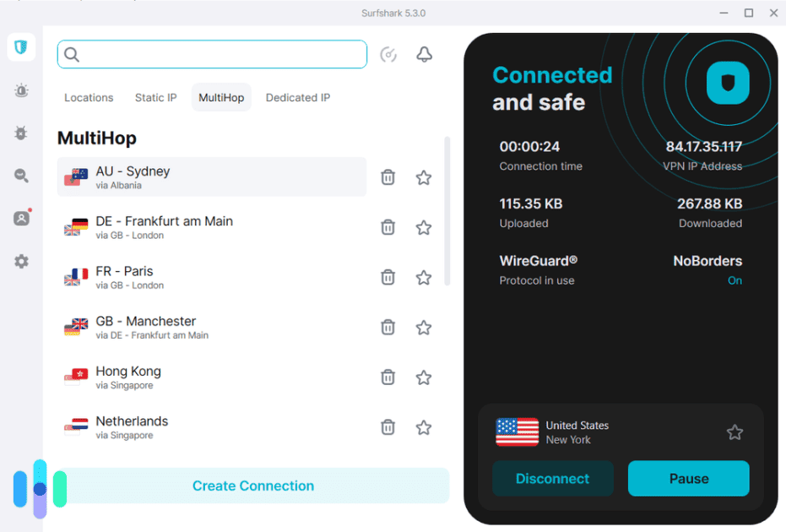Pause the VPN connection
Screen dimensions: 786x532
688,478
